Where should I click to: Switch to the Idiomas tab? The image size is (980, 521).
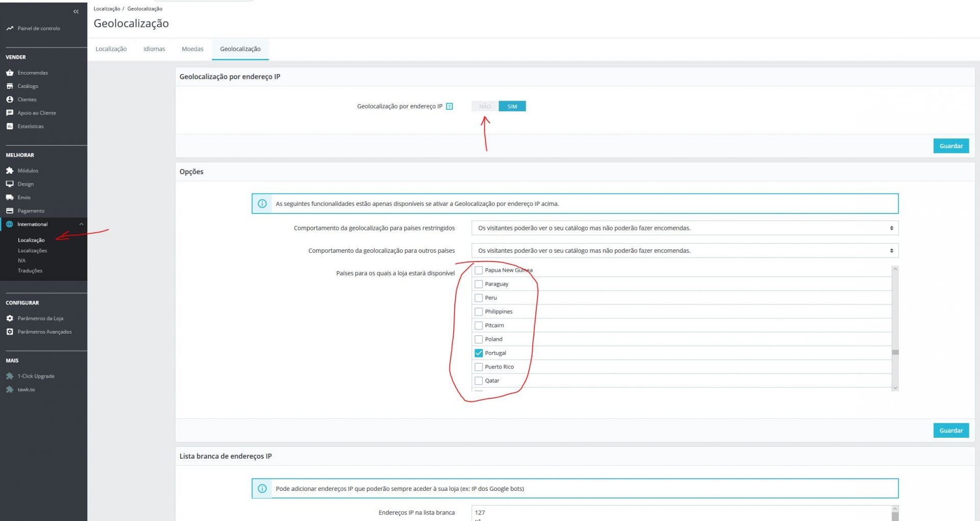(154, 49)
